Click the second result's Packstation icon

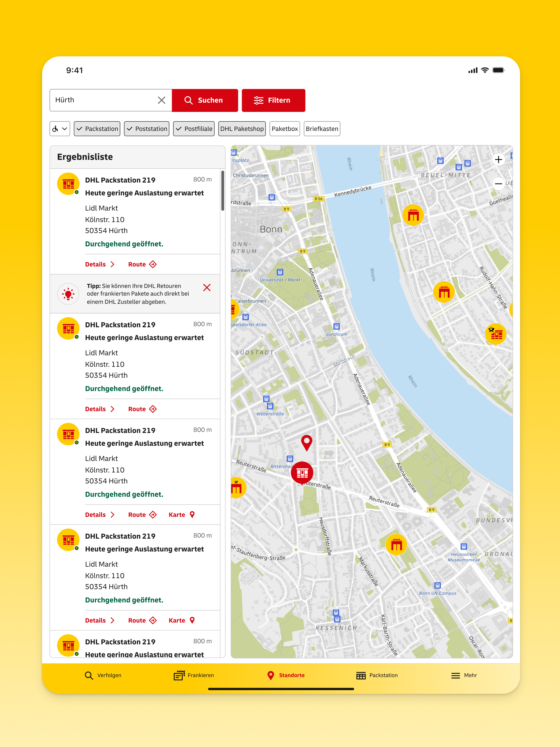(68, 329)
